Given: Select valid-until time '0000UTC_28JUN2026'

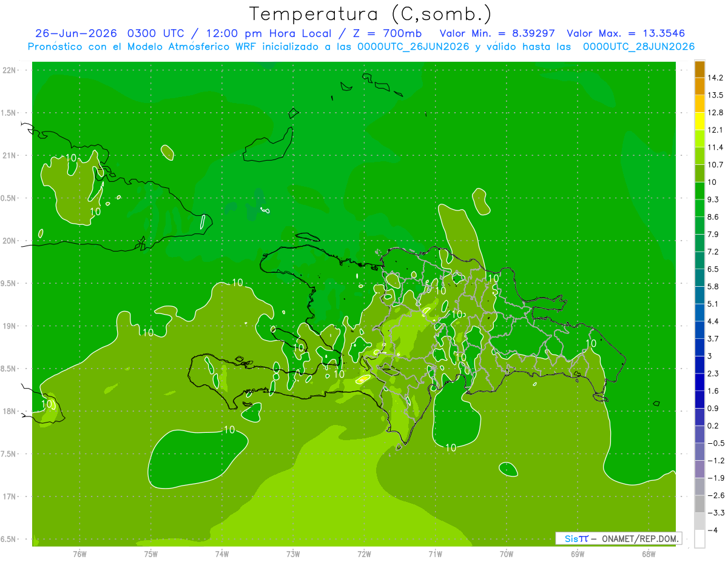Looking at the screenshot, I should (638, 47).
